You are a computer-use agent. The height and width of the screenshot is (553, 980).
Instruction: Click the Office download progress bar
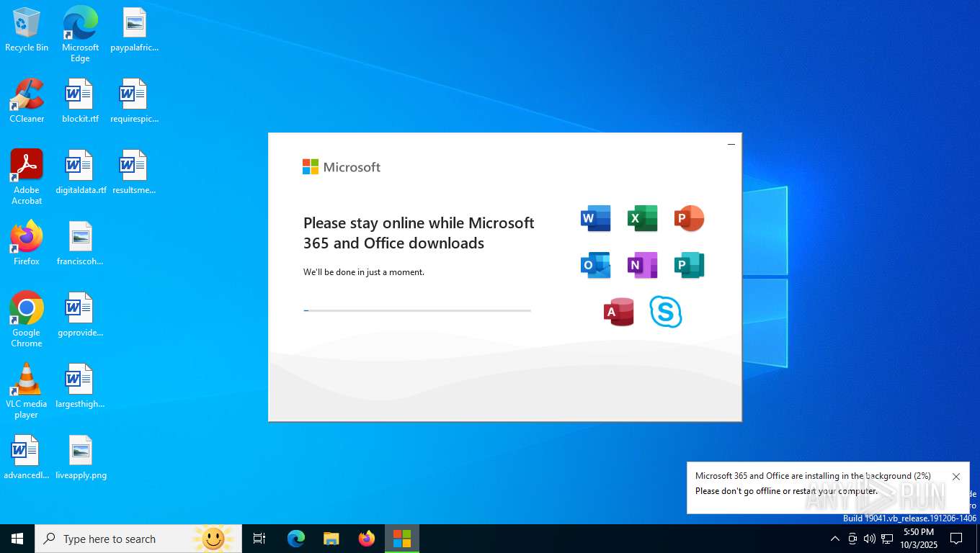coord(417,310)
